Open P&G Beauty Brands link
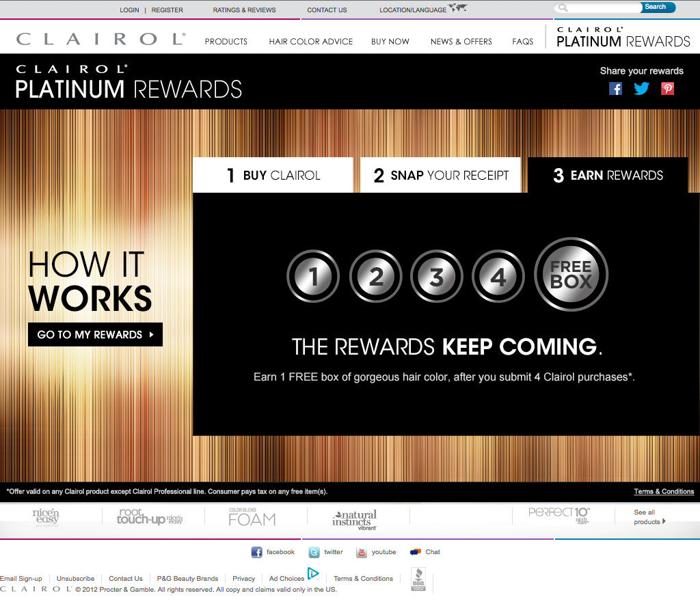 187,578
